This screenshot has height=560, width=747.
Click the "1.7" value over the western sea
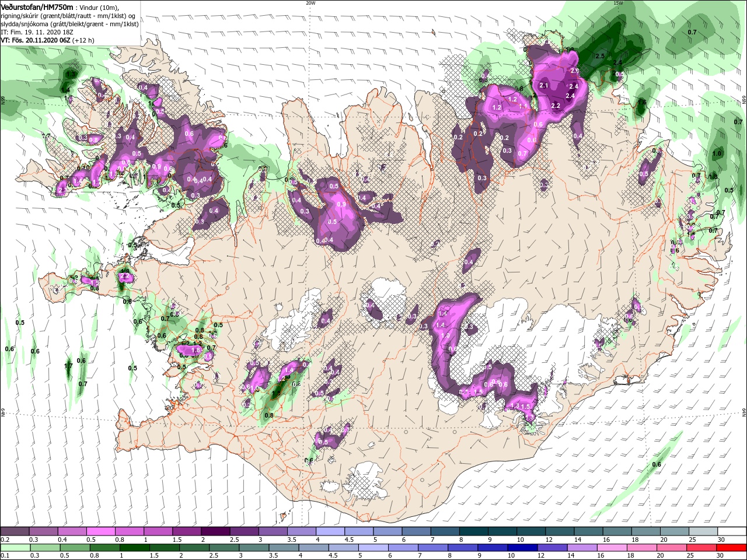click(x=68, y=366)
